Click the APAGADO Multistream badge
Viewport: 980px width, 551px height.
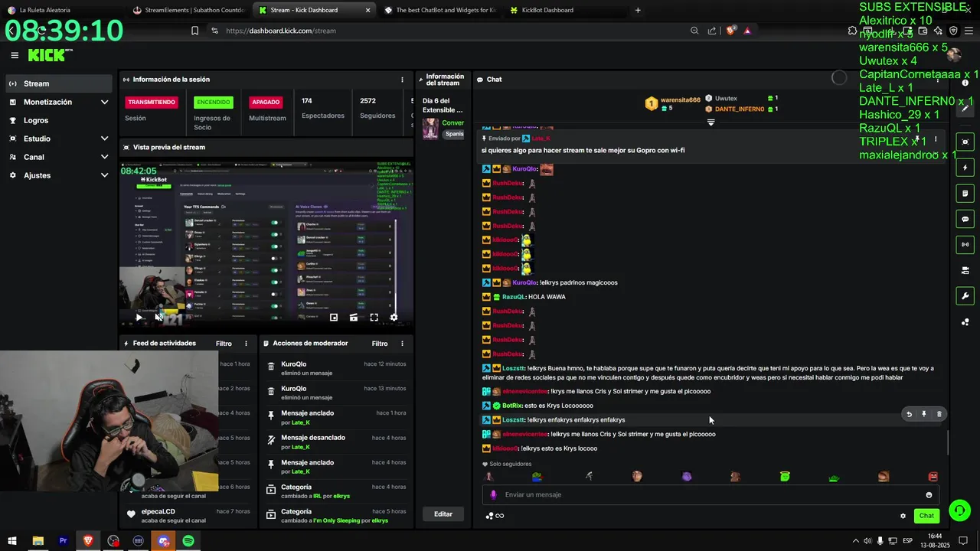(x=266, y=102)
